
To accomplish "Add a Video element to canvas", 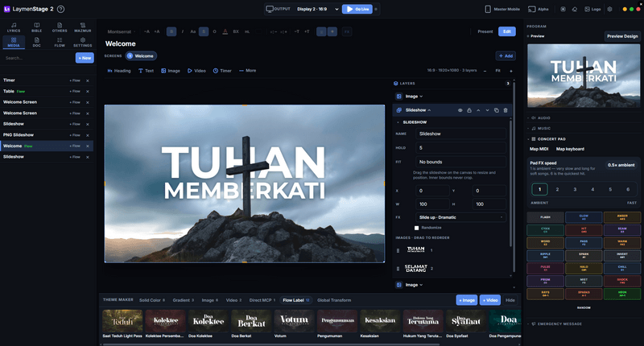I will (196, 71).
